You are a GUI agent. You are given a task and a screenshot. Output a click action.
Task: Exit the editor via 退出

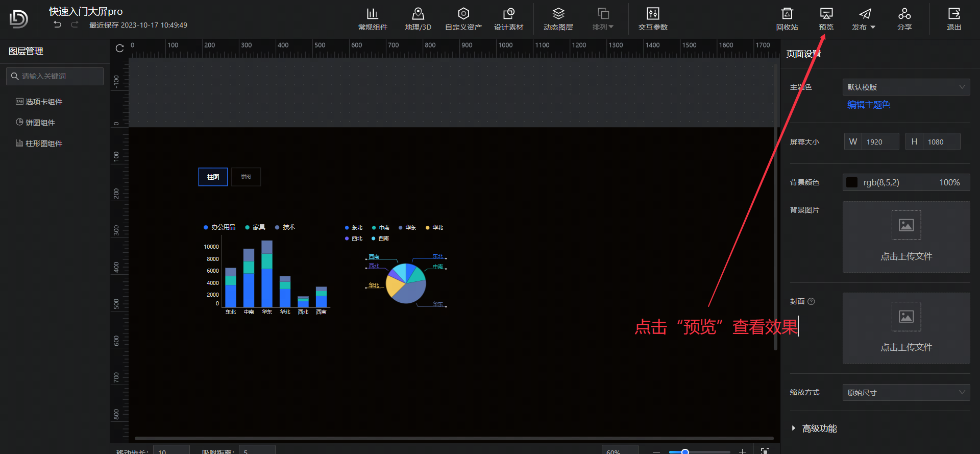[953, 19]
